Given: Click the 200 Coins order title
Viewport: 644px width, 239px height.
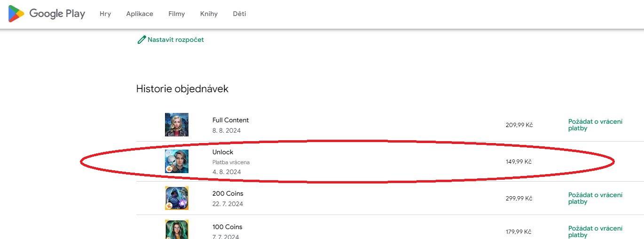Looking at the screenshot, I should (228, 193).
